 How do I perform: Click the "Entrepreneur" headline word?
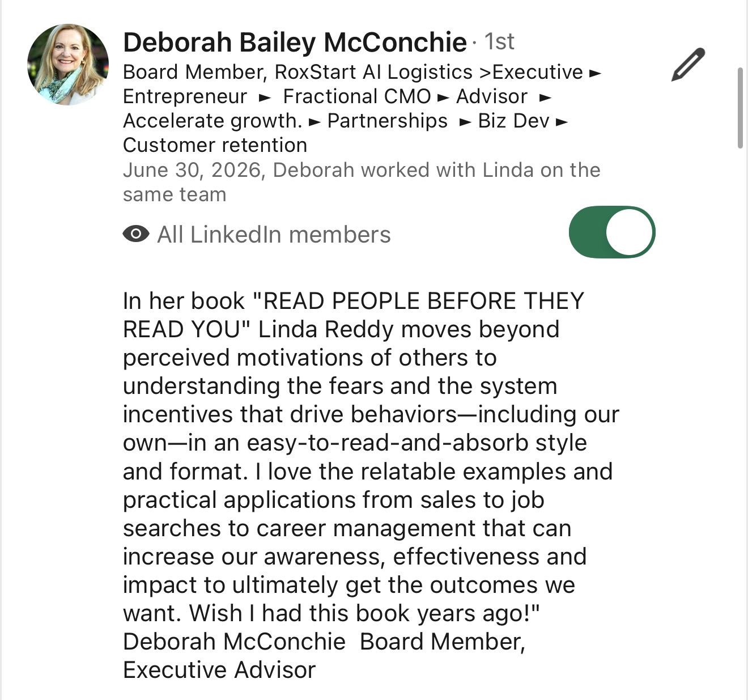click(185, 96)
